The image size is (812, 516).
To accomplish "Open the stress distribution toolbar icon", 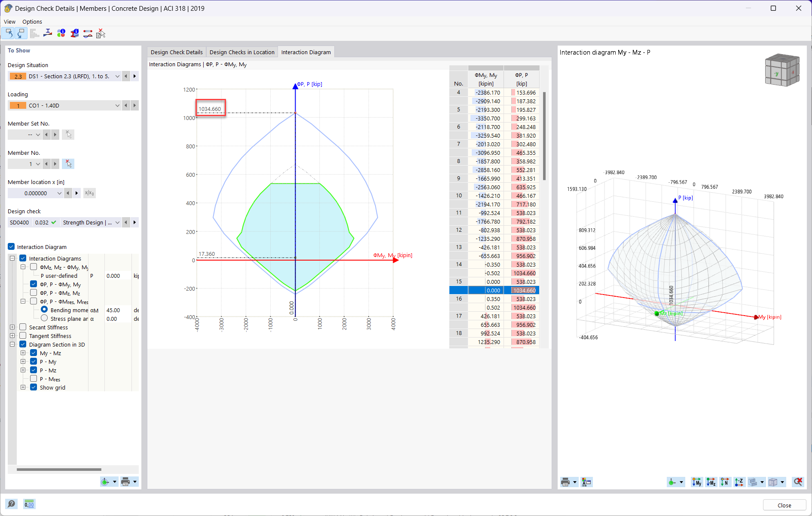I will (48, 33).
